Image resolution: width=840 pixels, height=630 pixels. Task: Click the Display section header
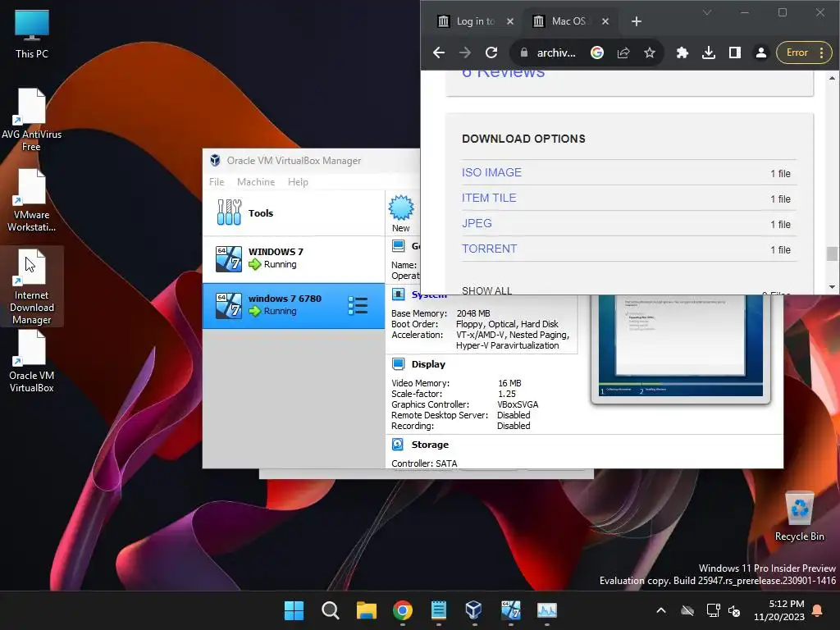click(x=428, y=364)
